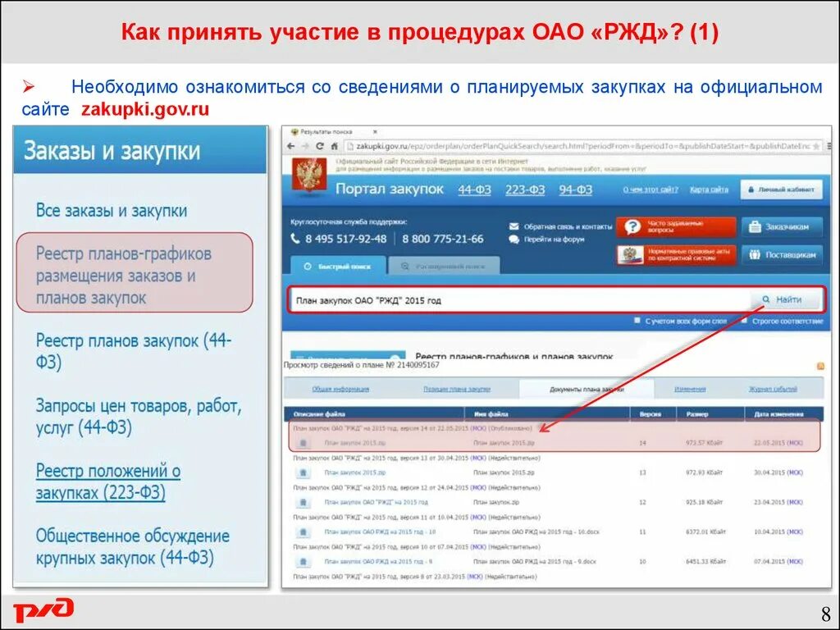Click the Часто задаваемые вопросы button
Viewport: 840px width, 630px height.
click(676, 226)
